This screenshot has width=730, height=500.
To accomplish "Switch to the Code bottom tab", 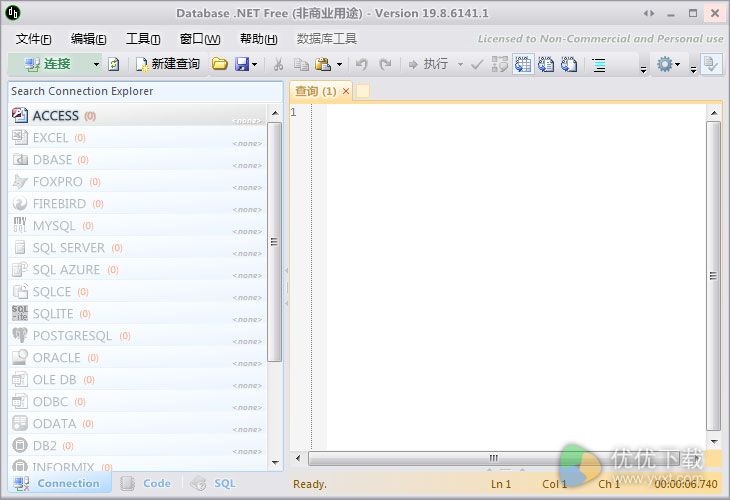I will (x=146, y=484).
